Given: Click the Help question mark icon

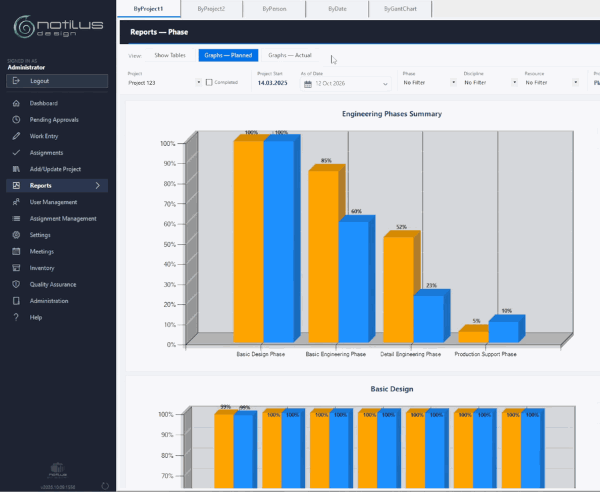Looking at the screenshot, I should click(x=16, y=317).
